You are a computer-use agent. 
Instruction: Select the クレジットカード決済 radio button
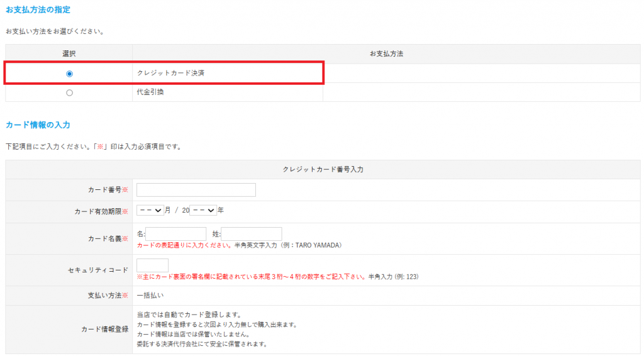tap(69, 74)
